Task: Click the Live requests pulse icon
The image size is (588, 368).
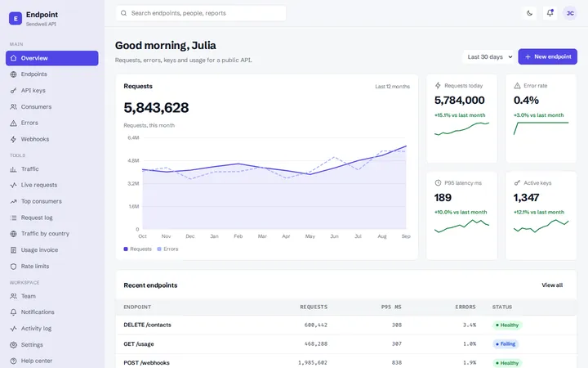Action: (14, 185)
